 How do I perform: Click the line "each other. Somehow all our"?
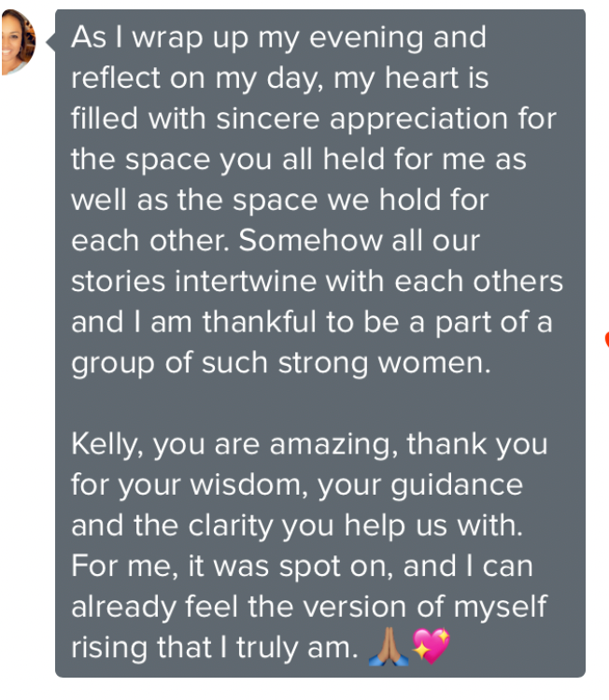pyautogui.click(x=276, y=241)
